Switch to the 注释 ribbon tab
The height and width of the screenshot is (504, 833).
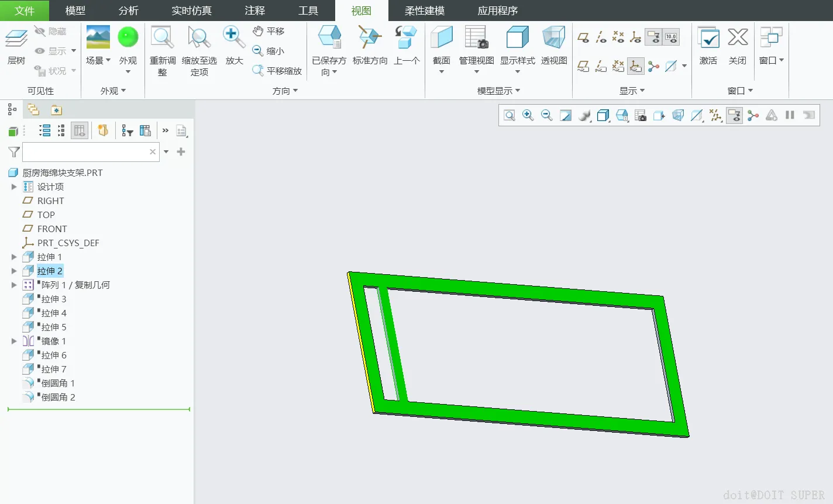click(255, 11)
